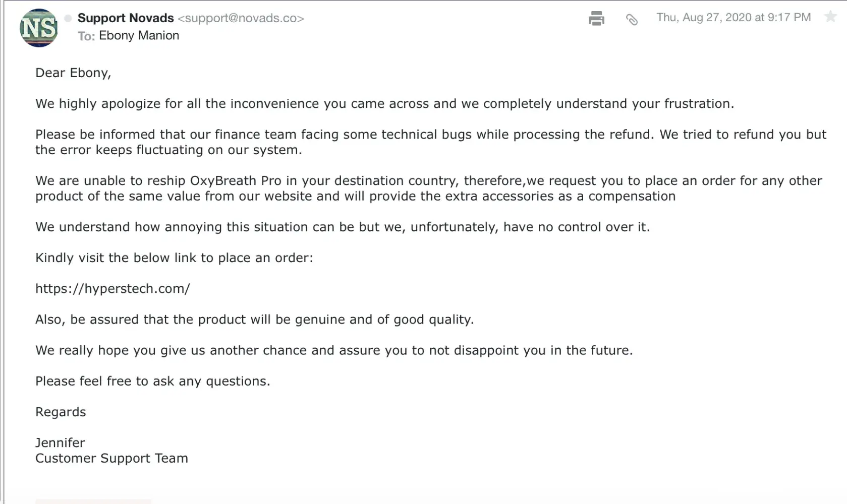Viewport: 847px width, 504px height.
Task: Click the 'Dear Ebony,' greeting line
Action: [x=73, y=73]
